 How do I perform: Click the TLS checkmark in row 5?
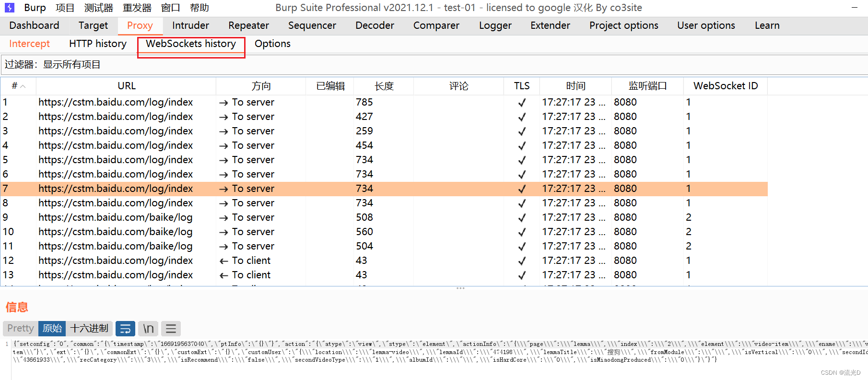[x=522, y=160]
